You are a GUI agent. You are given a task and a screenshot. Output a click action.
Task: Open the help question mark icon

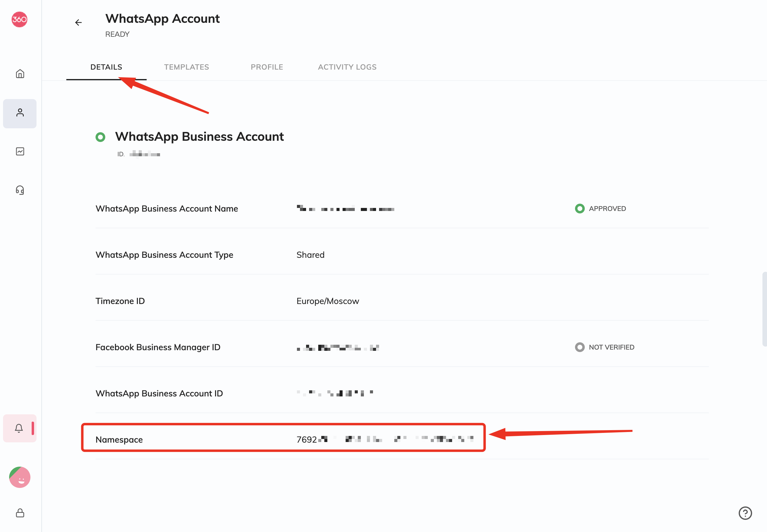pos(745,513)
